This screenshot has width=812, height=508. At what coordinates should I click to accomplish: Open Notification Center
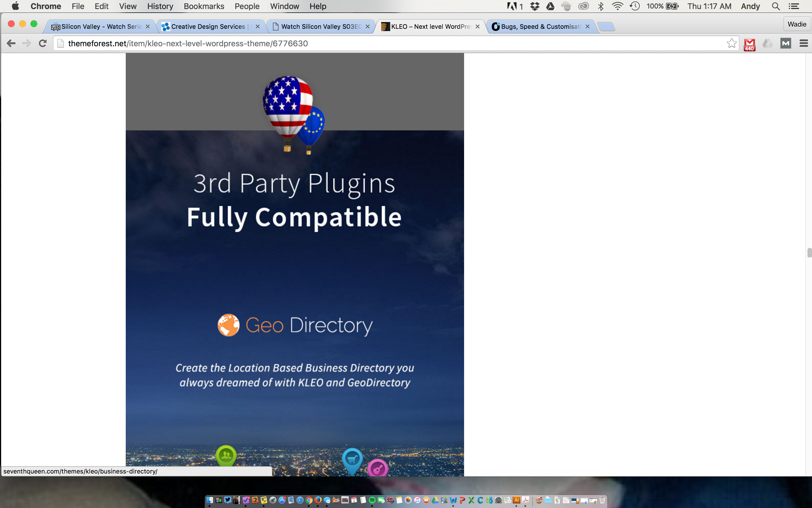794,6
